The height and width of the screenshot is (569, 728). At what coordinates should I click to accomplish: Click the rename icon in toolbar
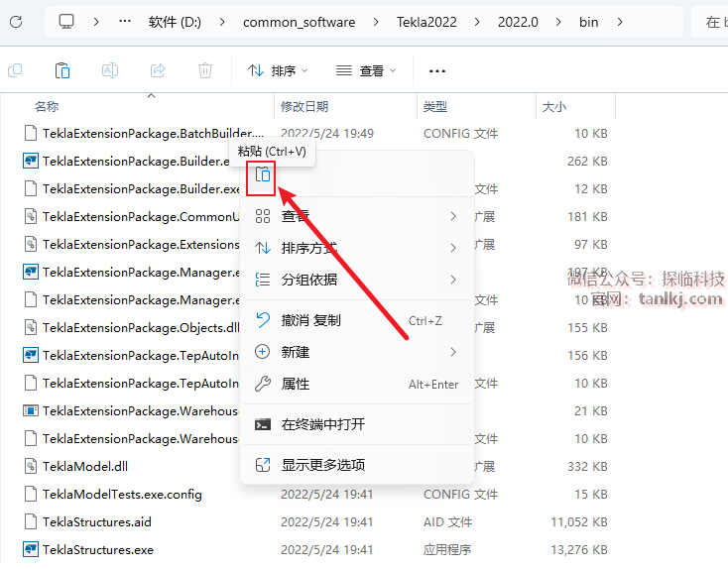[x=110, y=70]
